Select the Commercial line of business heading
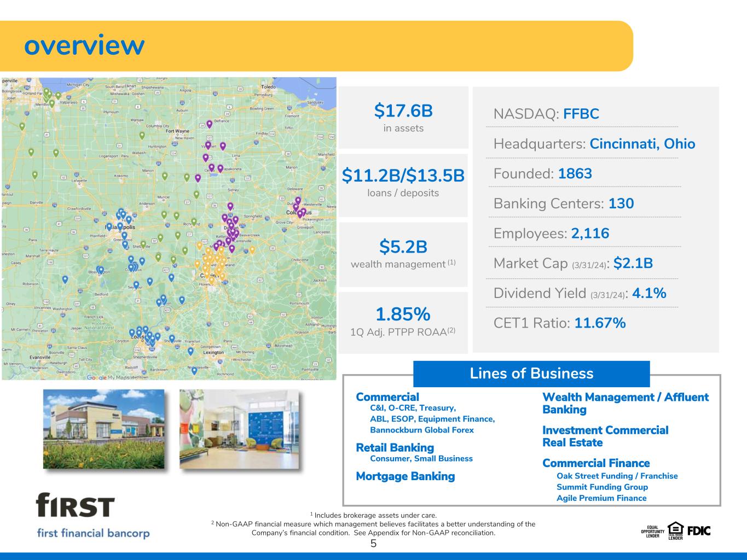Image resolution: width=747 pixels, height=560 pixels. tap(387, 397)
